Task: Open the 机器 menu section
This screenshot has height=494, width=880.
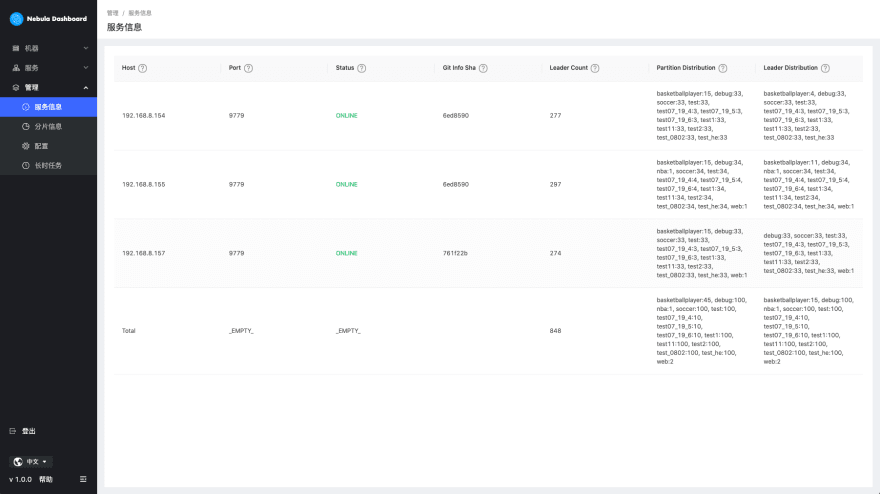Action: coord(48,48)
